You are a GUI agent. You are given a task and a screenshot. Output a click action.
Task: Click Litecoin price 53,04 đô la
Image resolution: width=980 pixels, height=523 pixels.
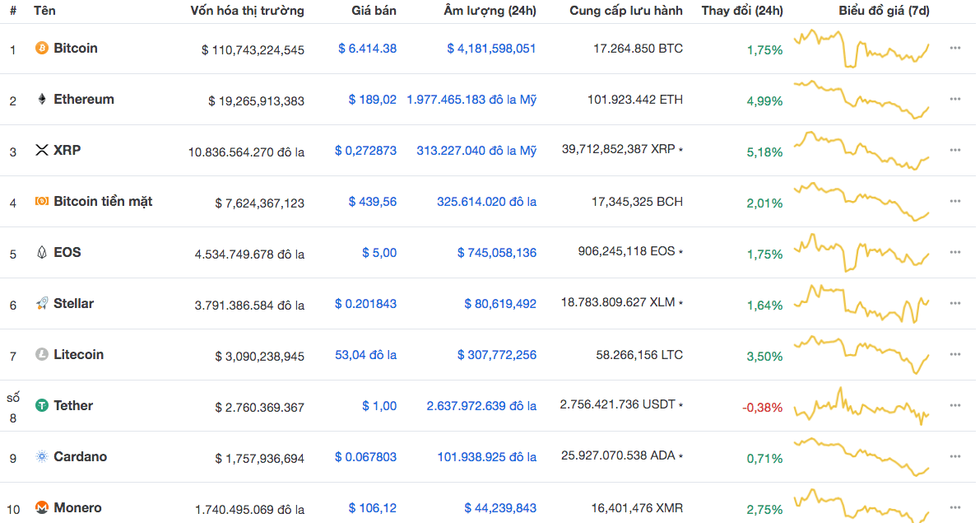pyautogui.click(x=365, y=355)
